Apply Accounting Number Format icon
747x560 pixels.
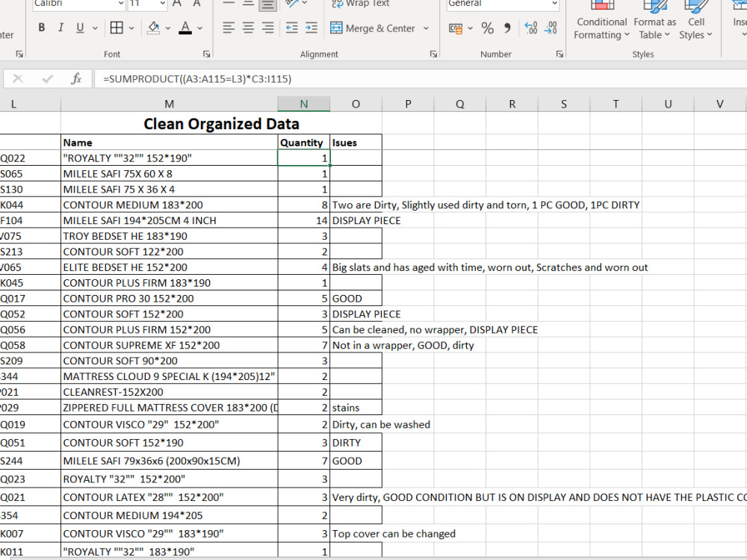tap(456, 28)
